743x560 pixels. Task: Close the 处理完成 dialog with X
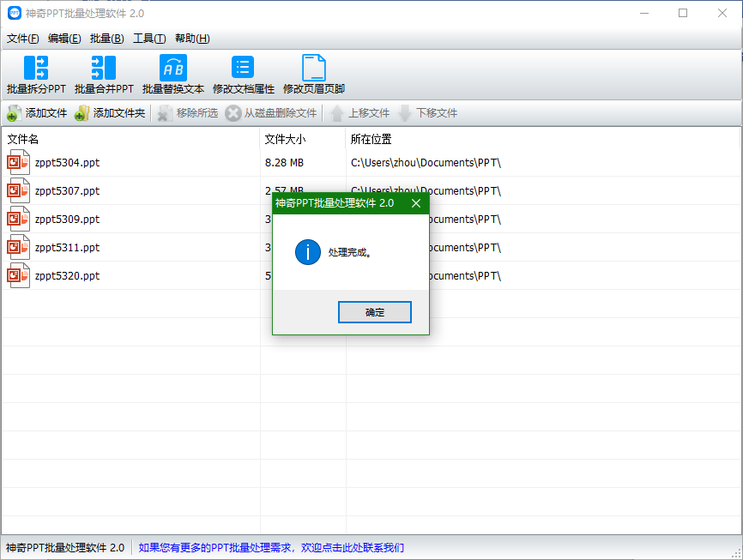(x=416, y=203)
